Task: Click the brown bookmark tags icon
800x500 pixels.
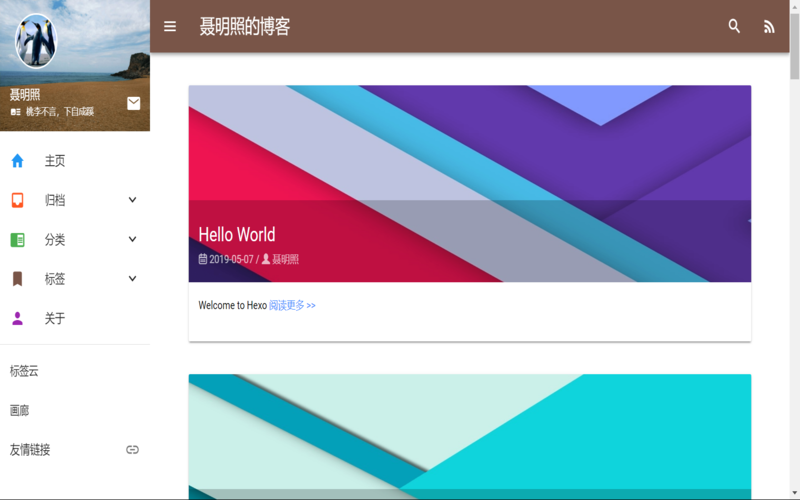Action: (17, 279)
